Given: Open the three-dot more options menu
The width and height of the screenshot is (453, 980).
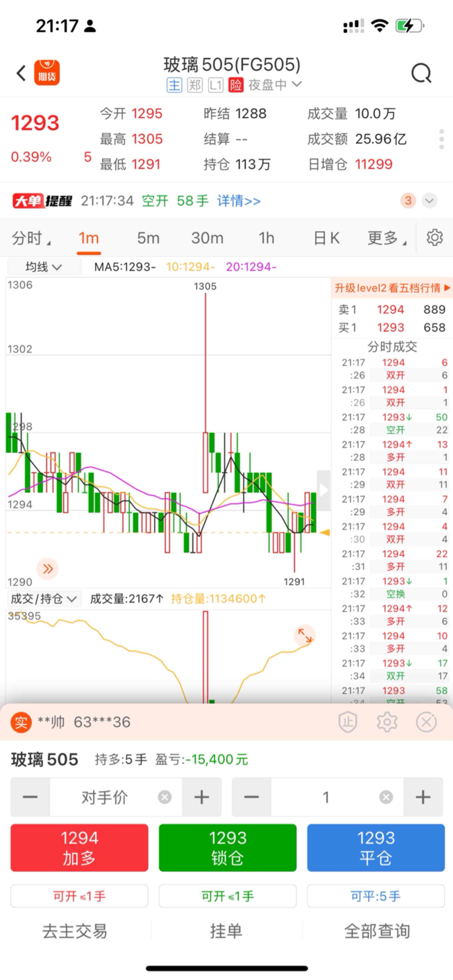Looking at the screenshot, I should tap(442, 139).
